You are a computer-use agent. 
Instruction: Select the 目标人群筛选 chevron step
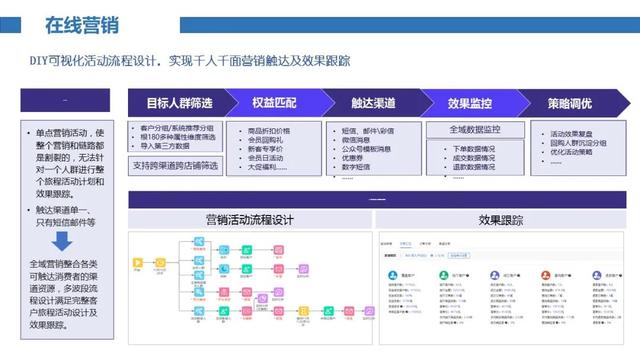[180, 103]
